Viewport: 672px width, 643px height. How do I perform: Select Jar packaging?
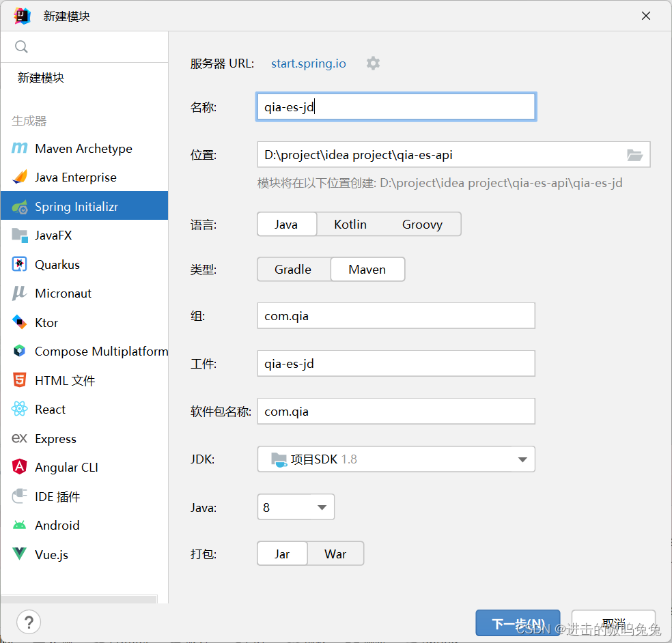(x=282, y=554)
